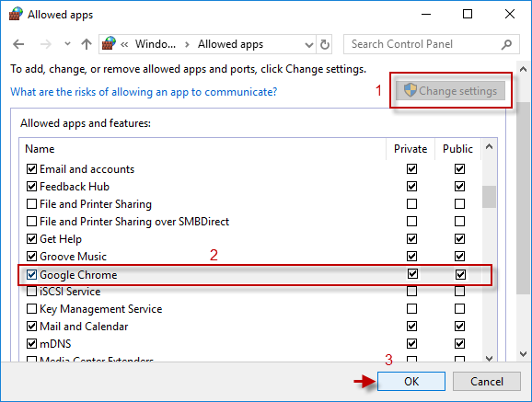532x402 pixels.
Task: Uncheck the Feedback Hub checkbox
Action: pos(31,186)
